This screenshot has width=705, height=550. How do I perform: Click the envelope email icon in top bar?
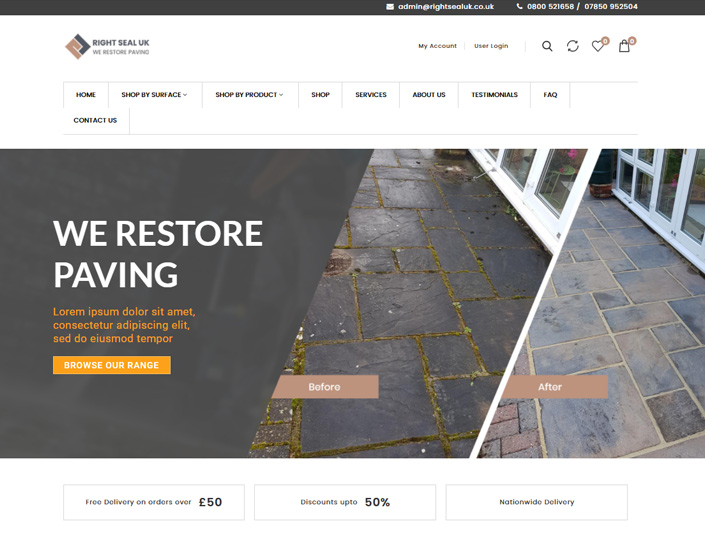(x=390, y=7)
